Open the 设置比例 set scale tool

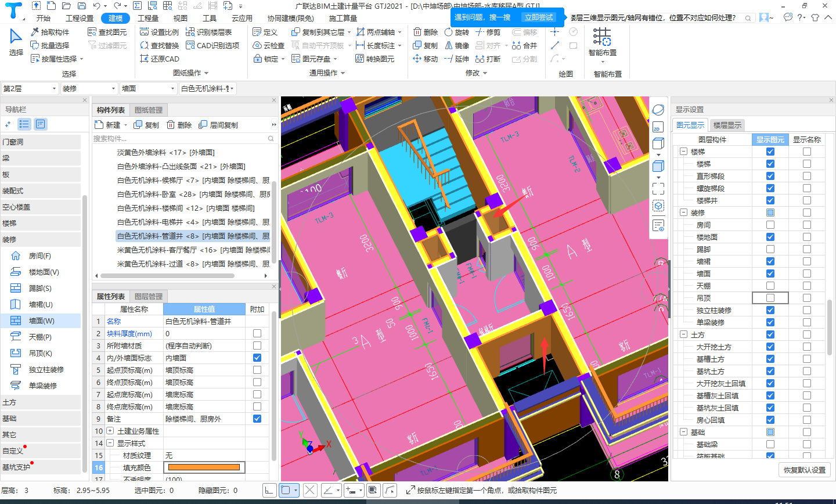pos(160,33)
